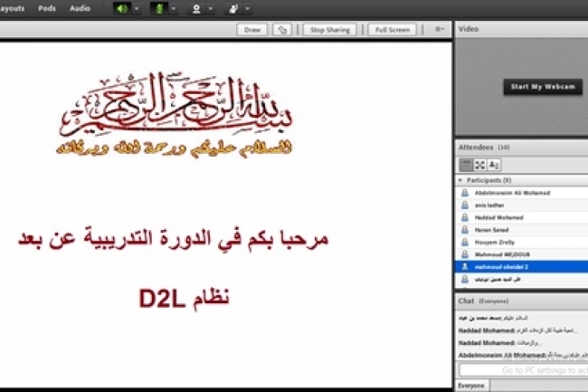This screenshot has height=392, width=588.
Task: Click the Draw button in the share pod
Action: [x=252, y=30]
